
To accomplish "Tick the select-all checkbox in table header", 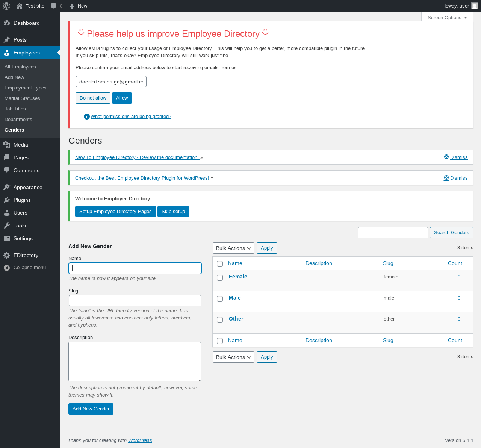I will [220, 264].
